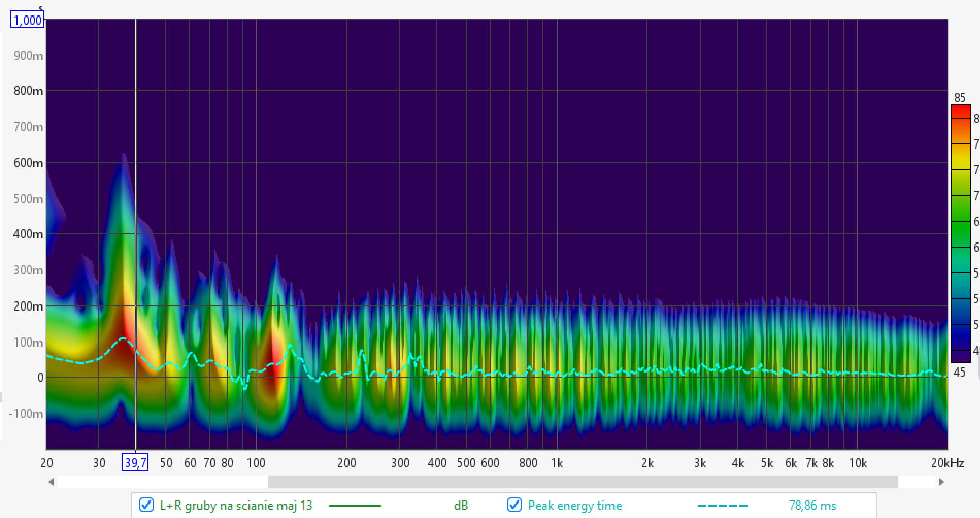Click the 1,000 time axis limit box
The height and width of the screenshot is (518, 980).
[x=27, y=20]
